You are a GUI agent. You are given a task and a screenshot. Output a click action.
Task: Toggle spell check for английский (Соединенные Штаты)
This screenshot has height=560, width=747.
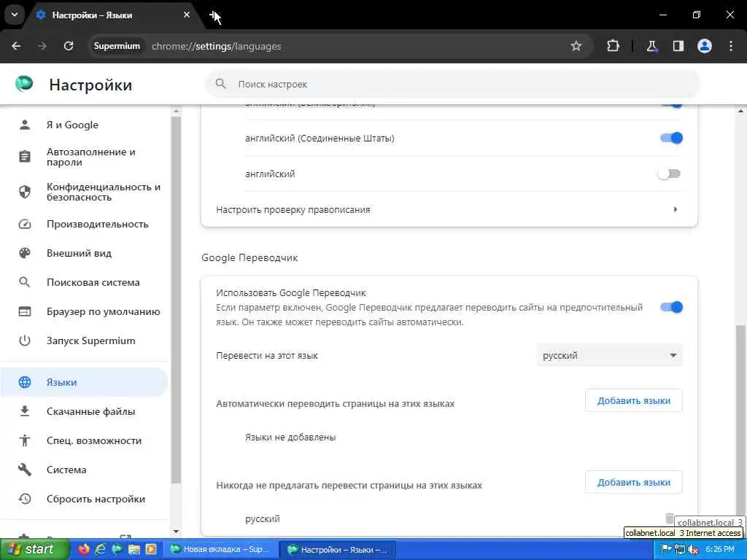coord(671,138)
